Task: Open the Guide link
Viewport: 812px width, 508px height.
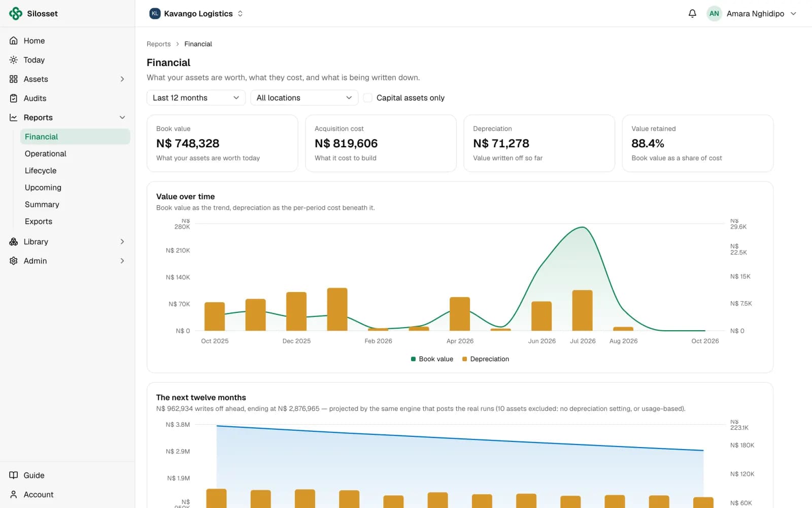Action: (x=67, y=475)
